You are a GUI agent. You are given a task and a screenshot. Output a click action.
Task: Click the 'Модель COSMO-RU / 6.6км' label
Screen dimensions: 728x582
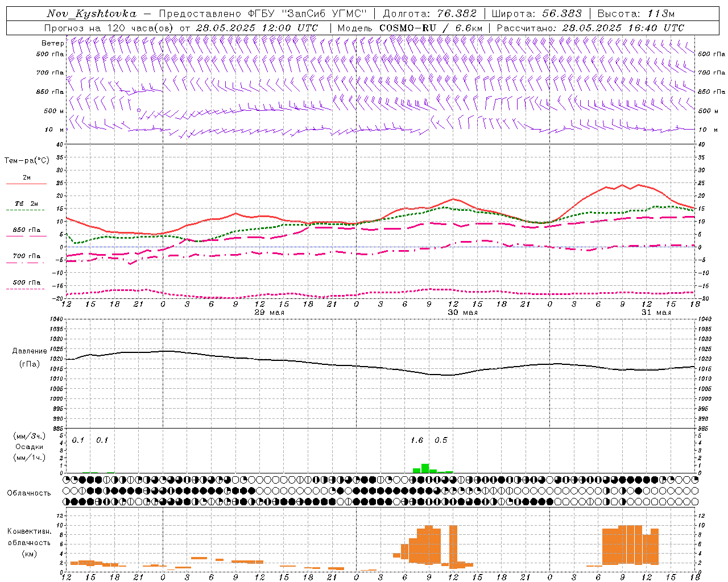tap(410, 28)
